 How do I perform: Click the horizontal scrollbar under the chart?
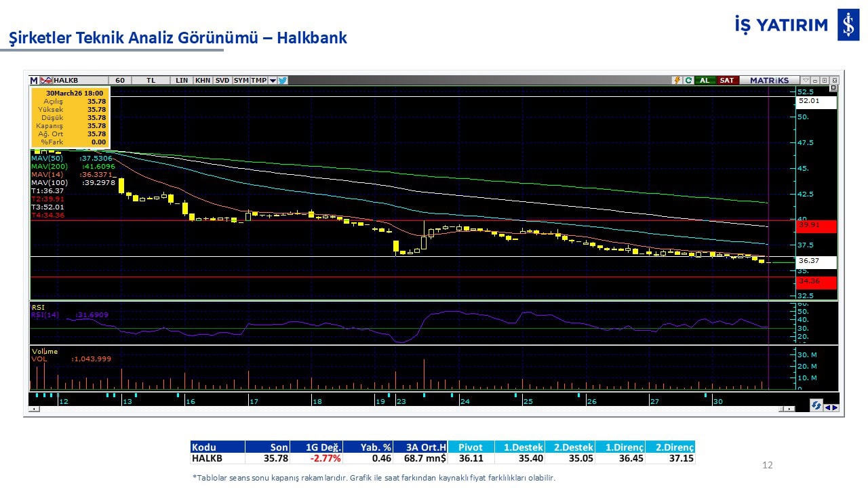pyautogui.click(x=407, y=409)
